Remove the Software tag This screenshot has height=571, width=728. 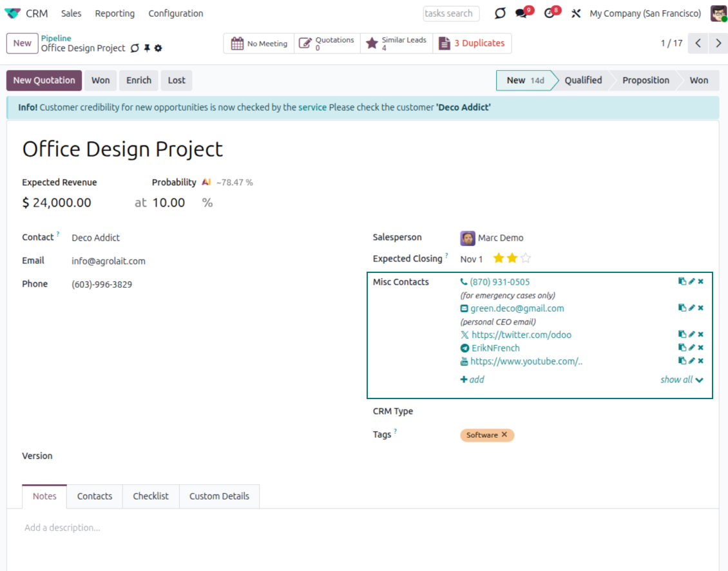click(504, 435)
